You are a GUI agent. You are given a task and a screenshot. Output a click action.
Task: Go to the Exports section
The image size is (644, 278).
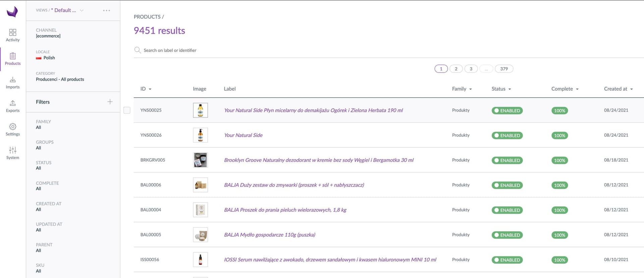tap(13, 106)
